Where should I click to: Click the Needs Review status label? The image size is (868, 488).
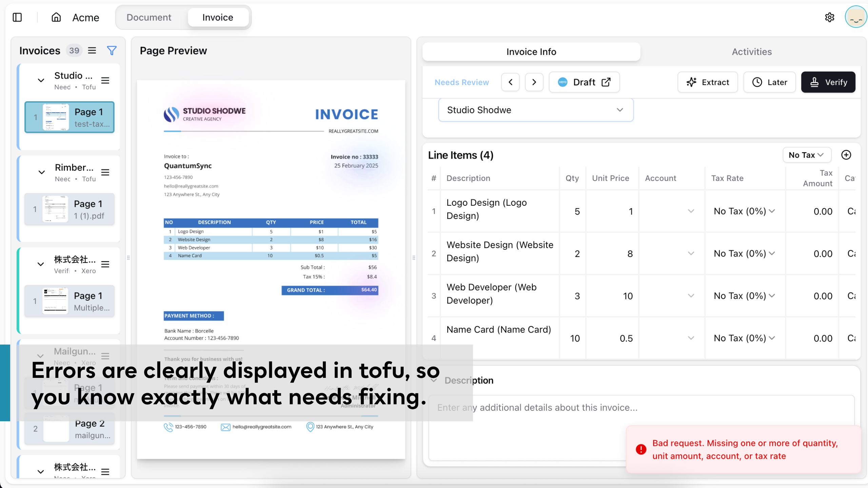point(461,82)
